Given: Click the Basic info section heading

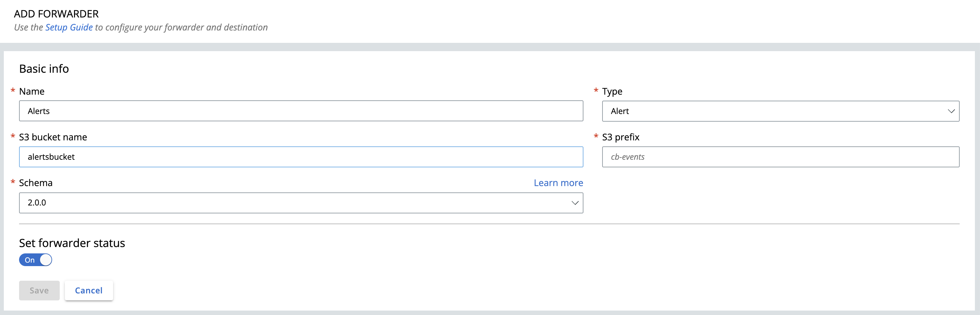Looking at the screenshot, I should (44, 68).
